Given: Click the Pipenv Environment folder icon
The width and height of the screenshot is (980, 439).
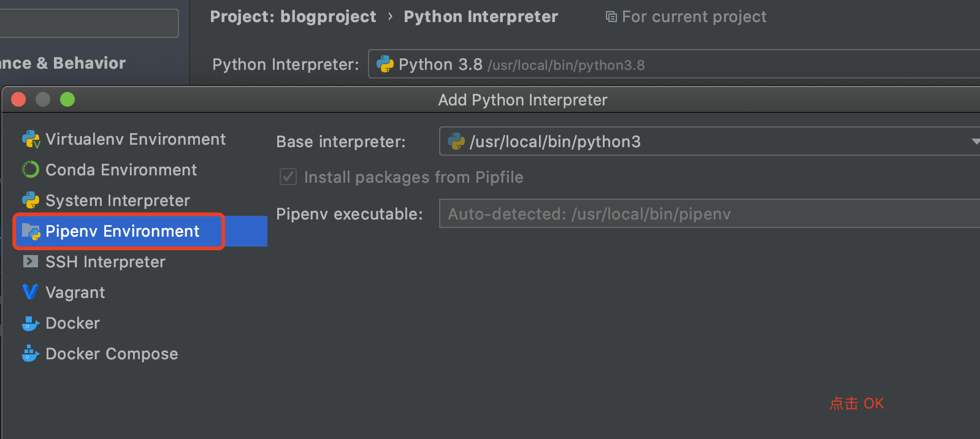Looking at the screenshot, I should (31, 231).
